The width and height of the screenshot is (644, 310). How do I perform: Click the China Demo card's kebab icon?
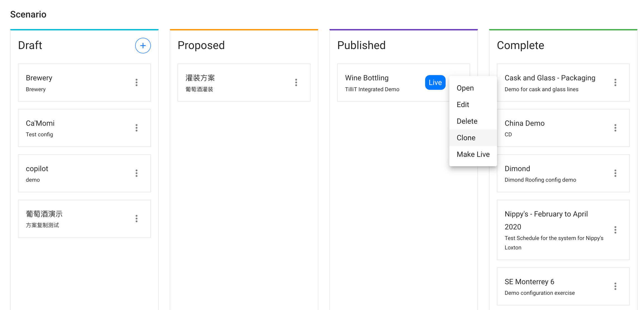coord(615,128)
